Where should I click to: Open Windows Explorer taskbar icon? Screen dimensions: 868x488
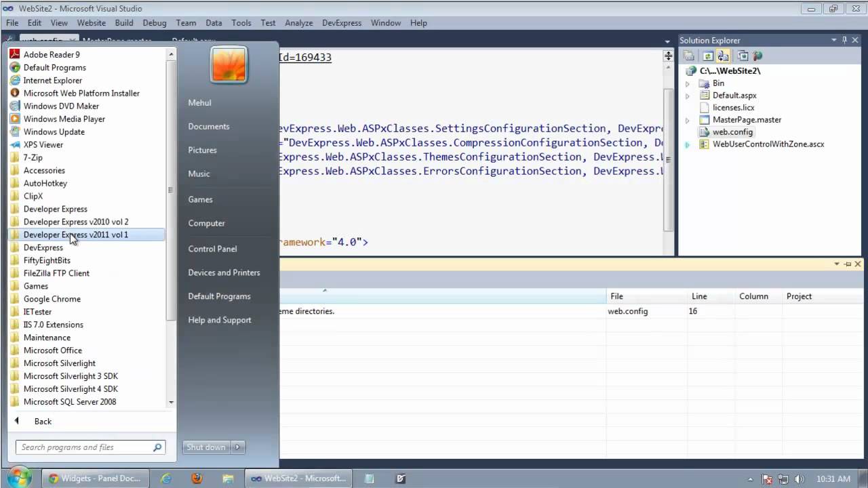[x=227, y=479]
